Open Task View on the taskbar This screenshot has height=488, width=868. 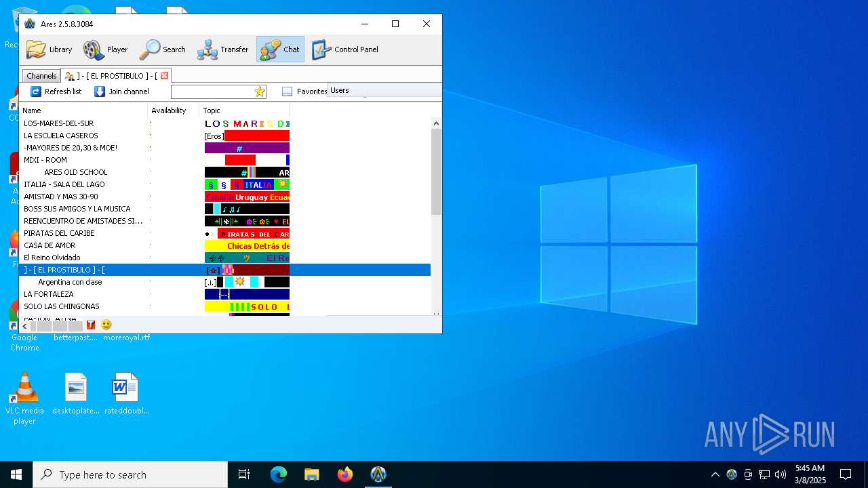coord(244,474)
